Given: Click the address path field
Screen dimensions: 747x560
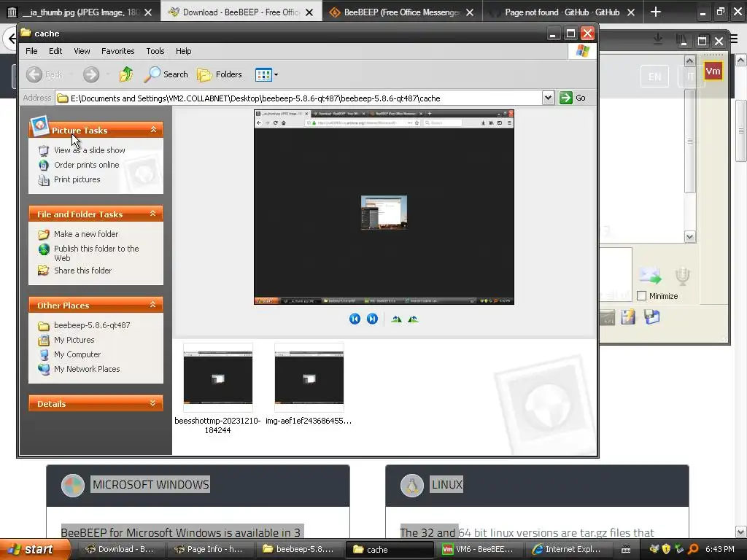Looking at the screenshot, I should [x=298, y=98].
